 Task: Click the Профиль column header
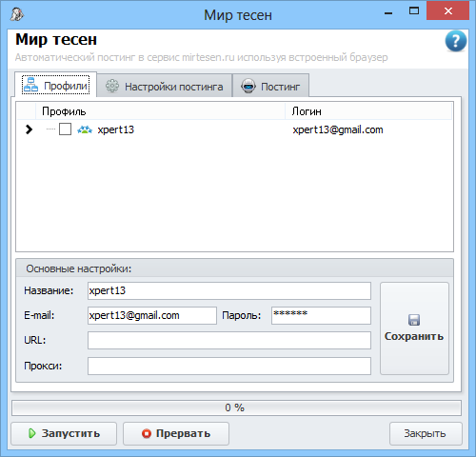[x=160, y=111]
